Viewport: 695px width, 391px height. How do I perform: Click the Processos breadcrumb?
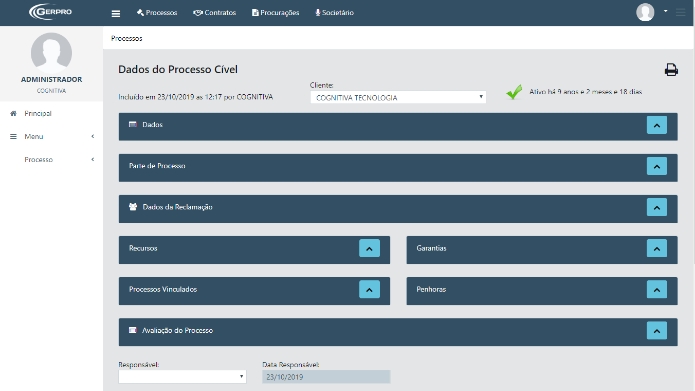127,39
